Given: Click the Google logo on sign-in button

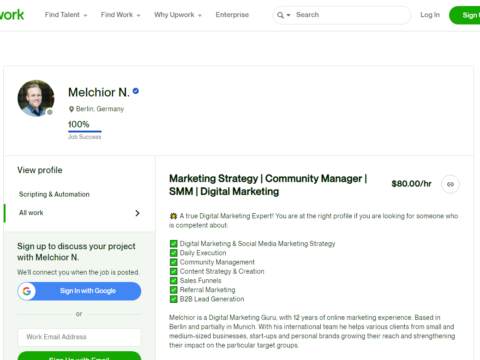Looking at the screenshot, I should tap(27, 291).
